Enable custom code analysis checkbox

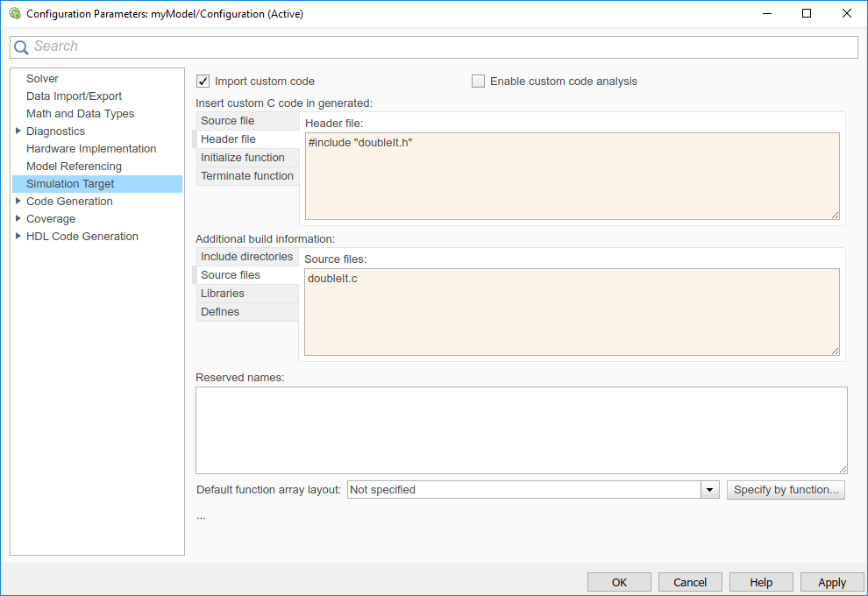[x=478, y=82]
